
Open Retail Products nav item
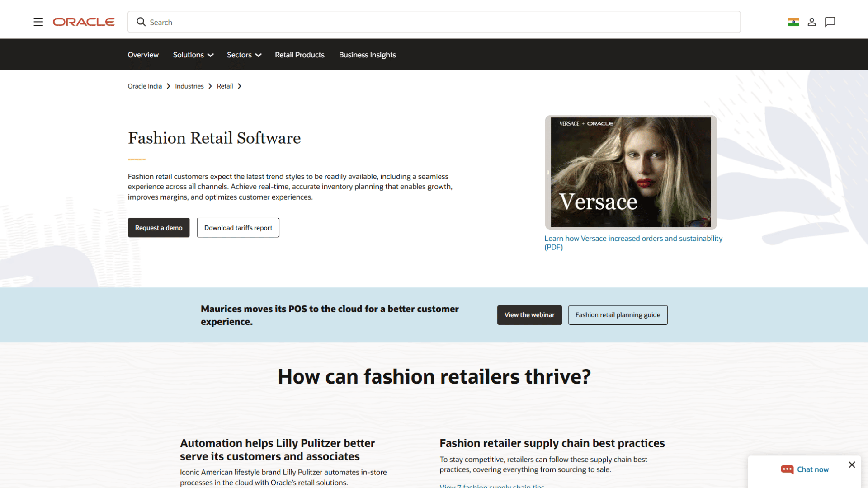click(300, 55)
